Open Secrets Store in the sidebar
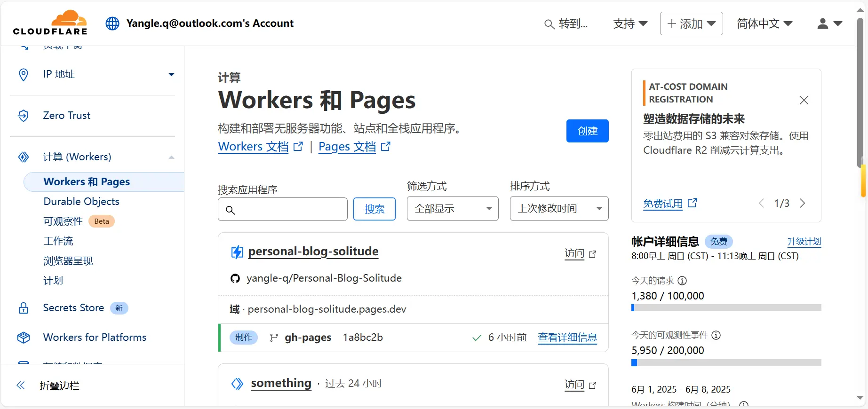 coord(73,308)
